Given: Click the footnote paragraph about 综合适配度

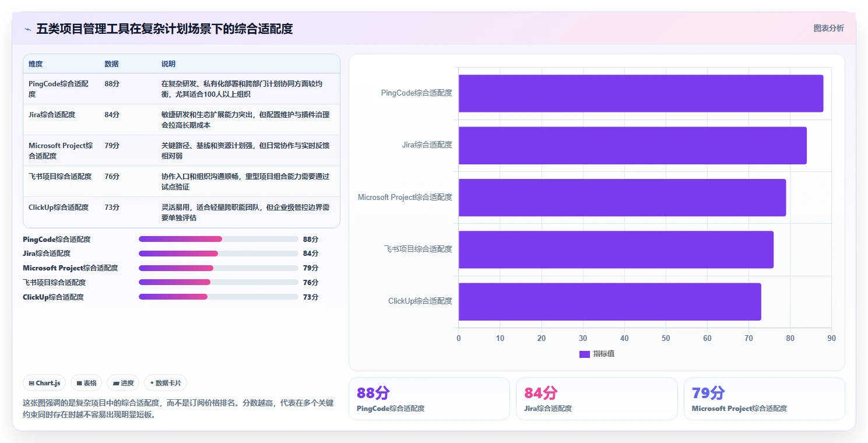Looking at the screenshot, I should coord(178,409).
